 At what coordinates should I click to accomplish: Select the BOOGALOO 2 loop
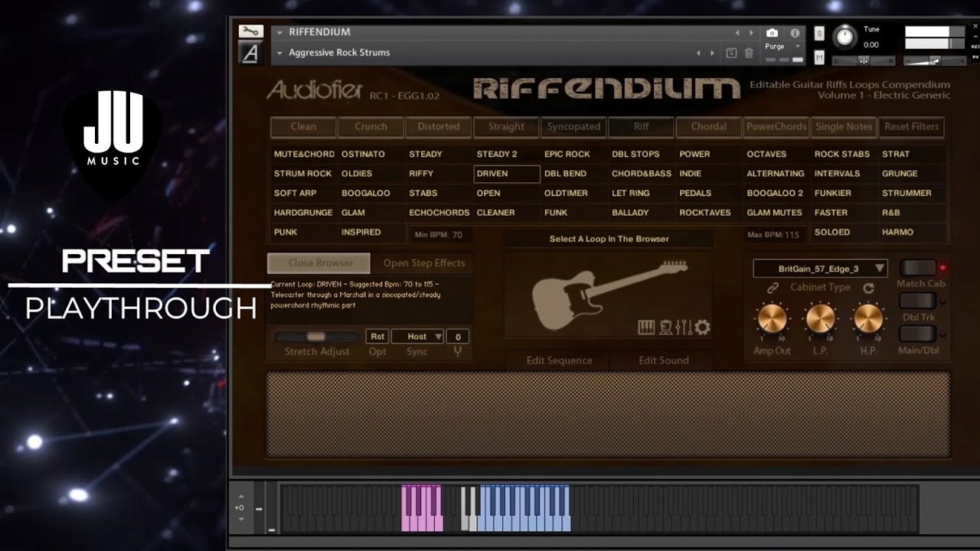pyautogui.click(x=775, y=193)
